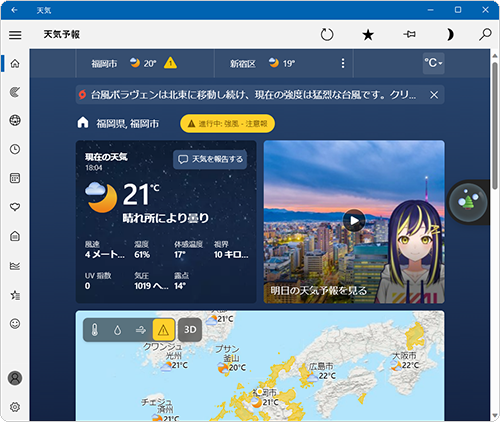Open the floating snow globe widget
This screenshot has width=500, height=422.
468,202
